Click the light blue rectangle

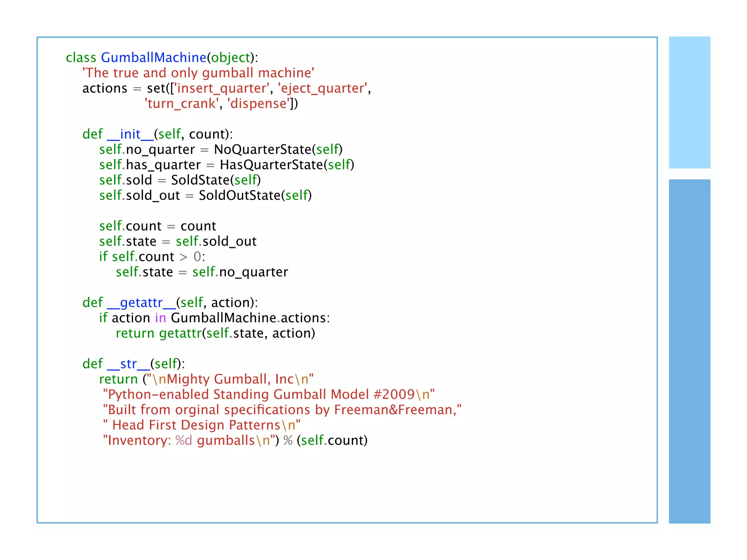pyautogui.click(x=689, y=102)
